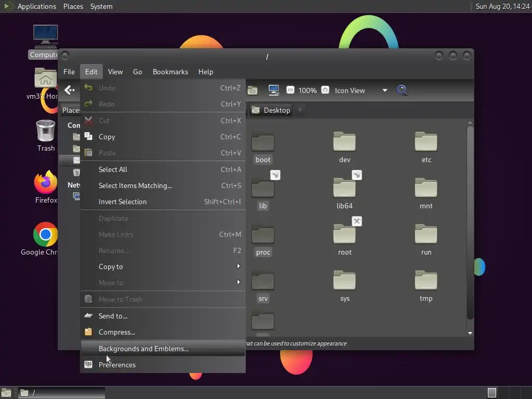Click the Preferences entry icon
532x399 pixels.
pyautogui.click(x=88, y=364)
